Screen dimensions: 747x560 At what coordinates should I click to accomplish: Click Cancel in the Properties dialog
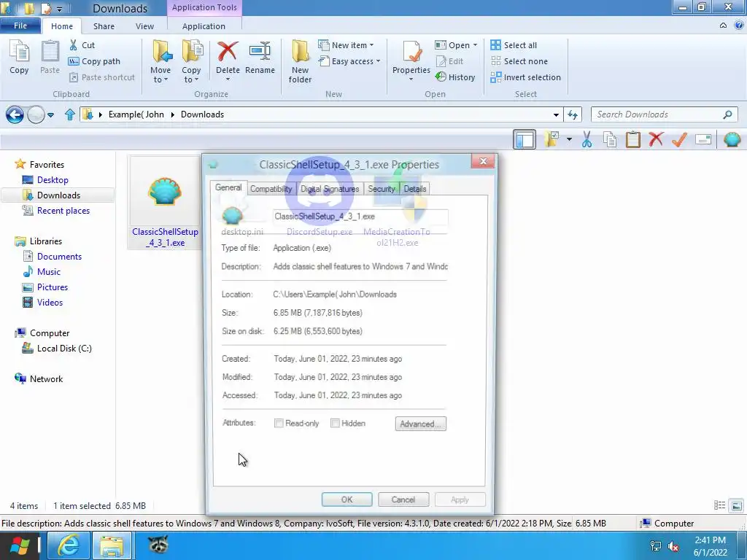pos(403,499)
